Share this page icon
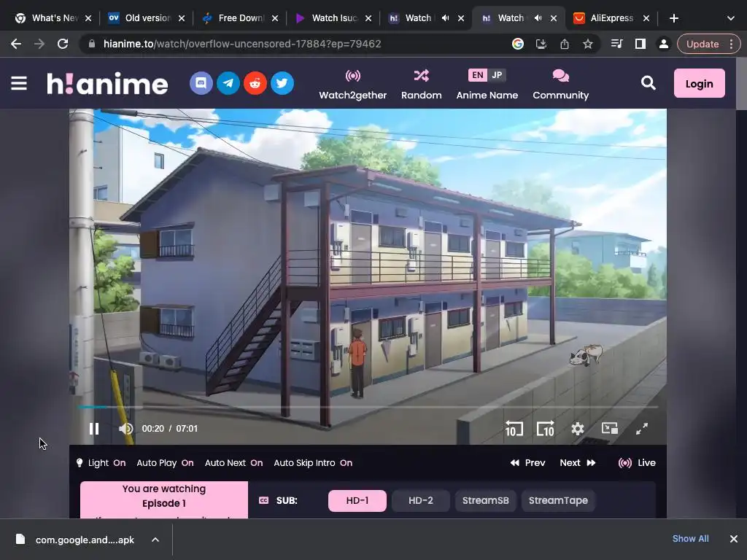Screen dimensions: 747x560 pyautogui.click(x=565, y=44)
